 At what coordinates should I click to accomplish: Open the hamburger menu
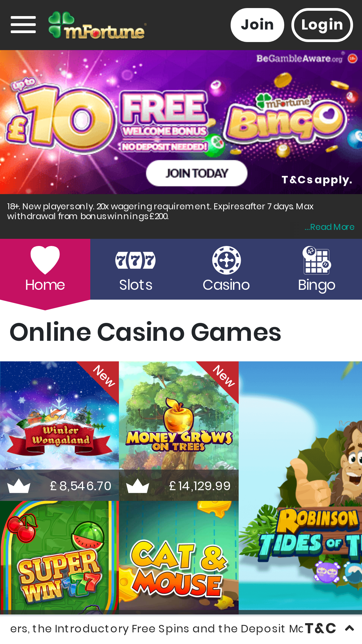[23, 25]
